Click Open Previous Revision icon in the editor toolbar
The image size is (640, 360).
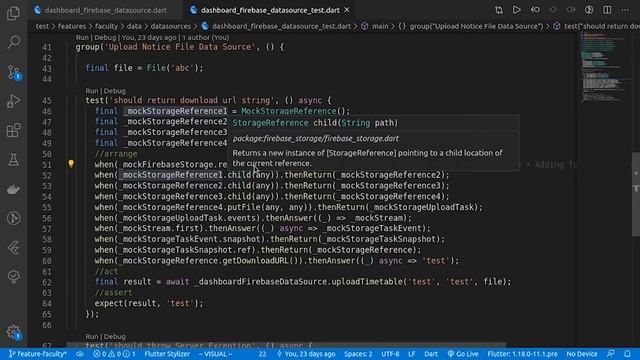click(535, 10)
